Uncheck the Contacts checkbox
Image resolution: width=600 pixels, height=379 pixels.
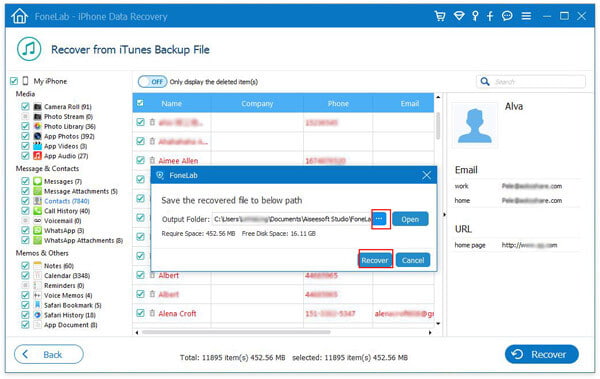click(x=25, y=201)
